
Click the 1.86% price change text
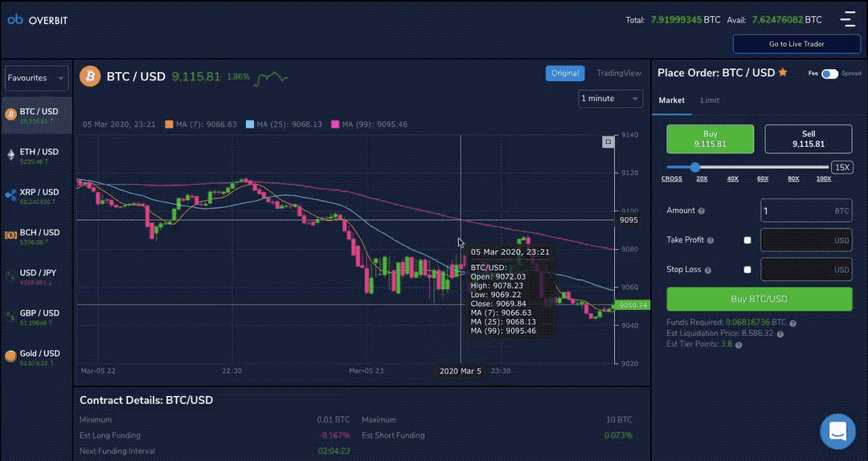tap(238, 77)
